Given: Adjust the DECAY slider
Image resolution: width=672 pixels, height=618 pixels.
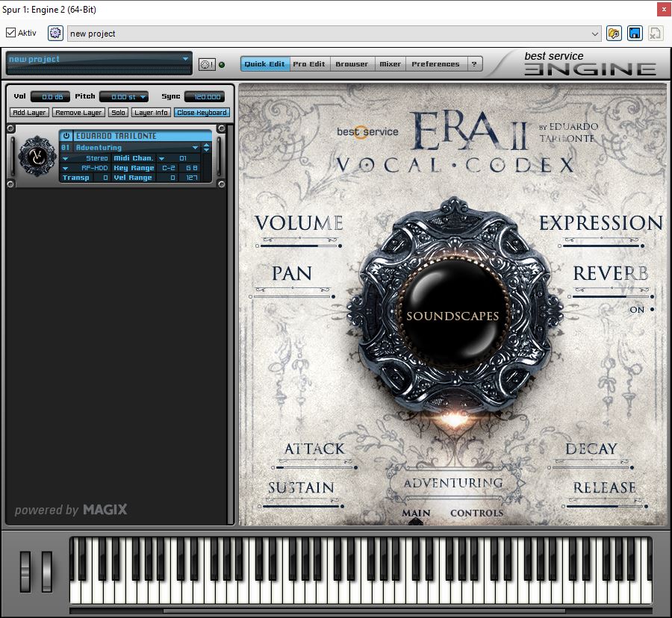Looking at the screenshot, I should point(591,467).
